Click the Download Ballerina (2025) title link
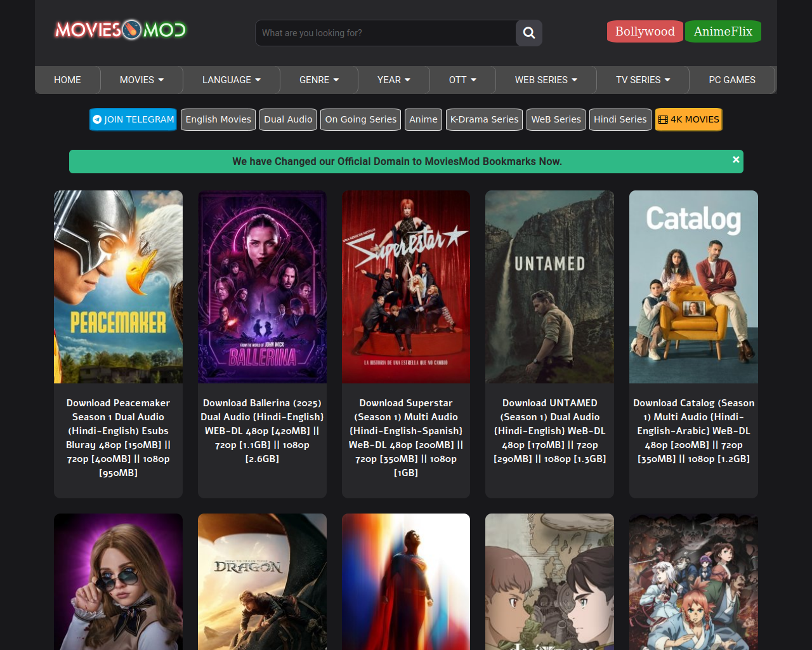 coord(262,431)
